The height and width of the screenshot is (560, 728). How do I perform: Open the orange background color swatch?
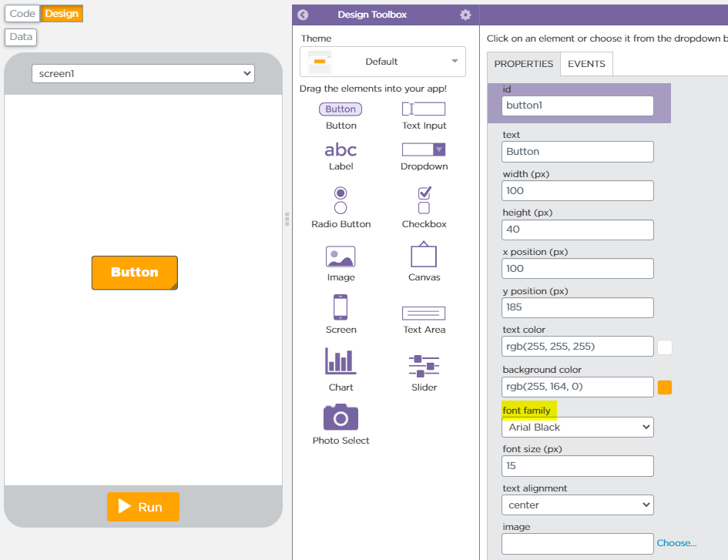[665, 387]
